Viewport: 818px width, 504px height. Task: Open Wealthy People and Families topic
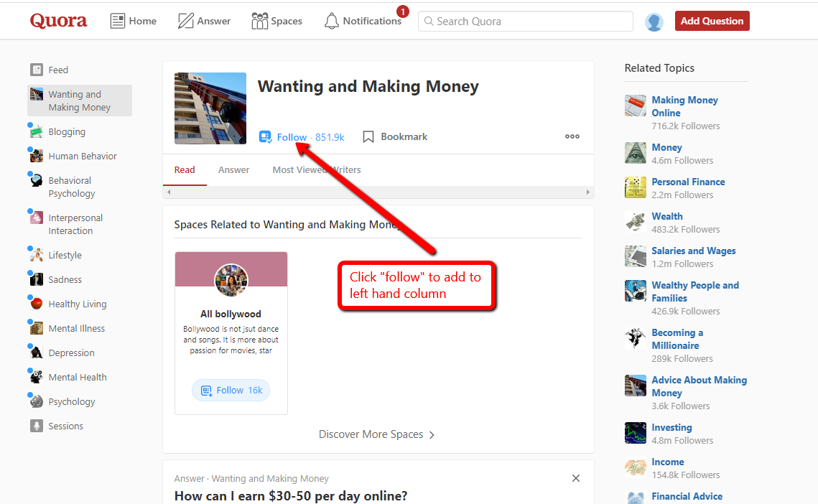695,291
